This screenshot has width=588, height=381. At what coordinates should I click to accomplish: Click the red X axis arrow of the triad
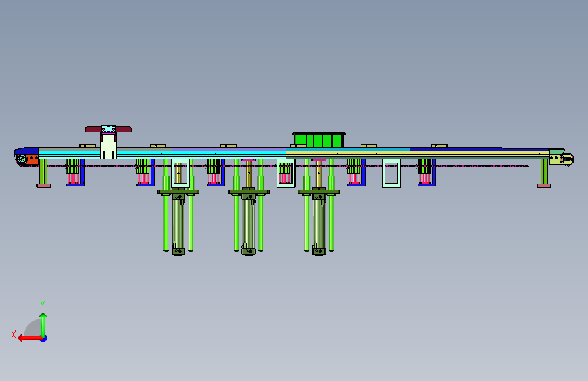[x=29, y=338]
